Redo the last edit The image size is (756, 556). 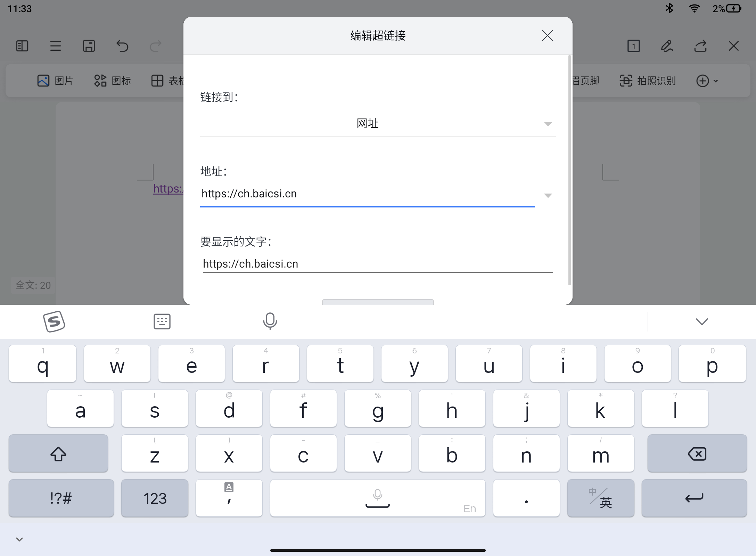[155, 46]
